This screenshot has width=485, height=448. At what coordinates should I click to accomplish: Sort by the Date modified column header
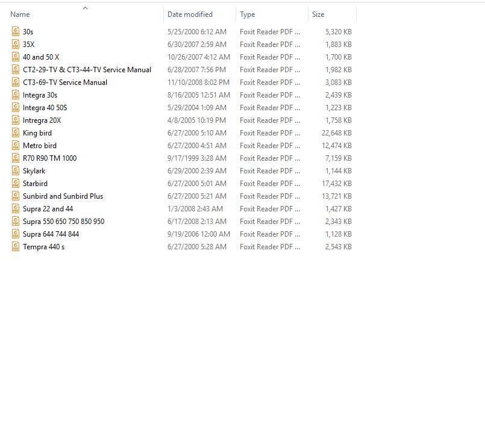point(190,14)
